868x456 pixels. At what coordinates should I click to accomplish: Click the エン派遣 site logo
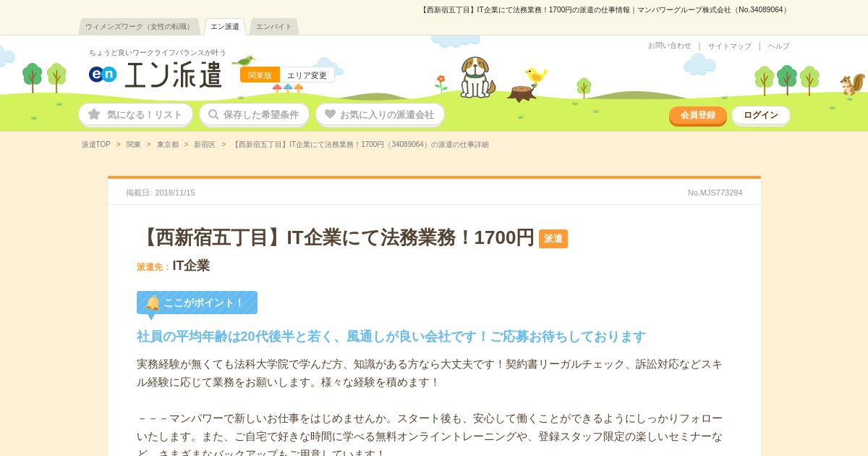(x=156, y=75)
